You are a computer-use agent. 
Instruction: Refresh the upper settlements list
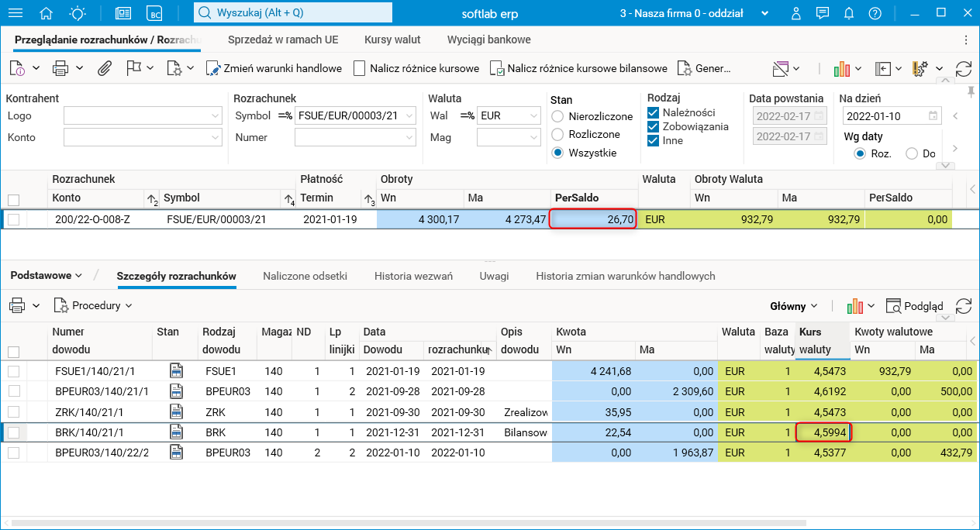[964, 68]
